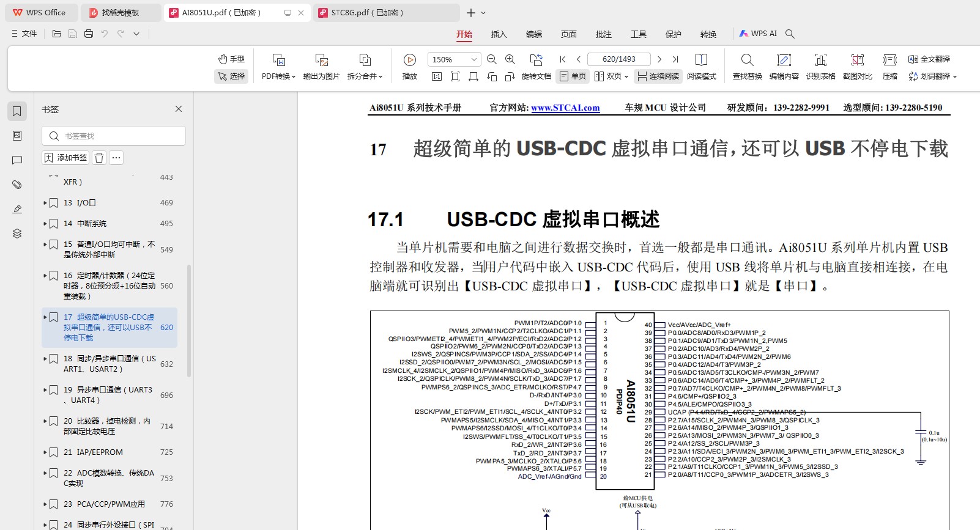Click 添加书签 add bookmark button
Screen dimensions: 980x530
[x=65, y=158]
